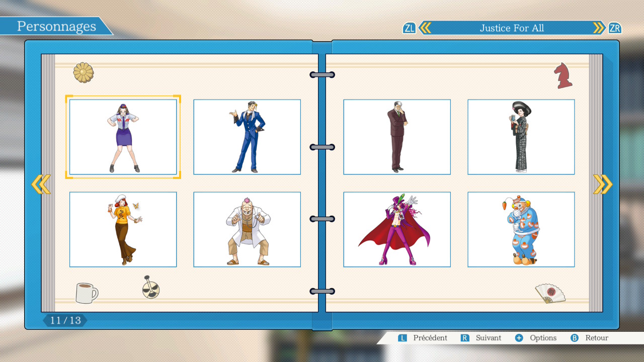
Task: Click the B button icon for Retour
Action: pos(574,338)
